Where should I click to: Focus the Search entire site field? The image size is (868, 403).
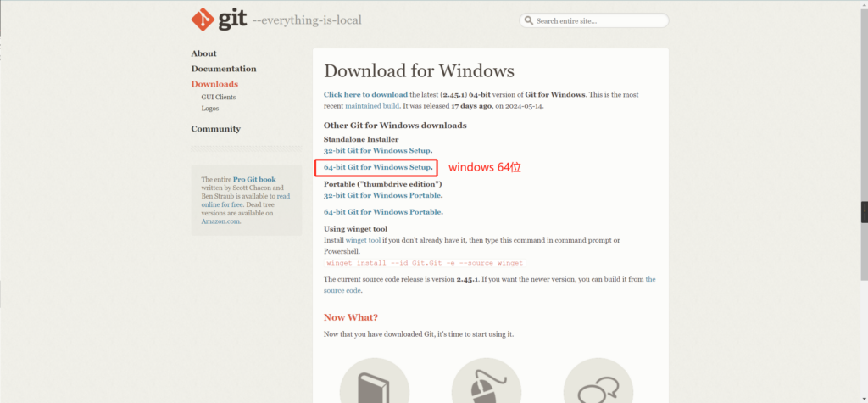pyautogui.click(x=594, y=21)
